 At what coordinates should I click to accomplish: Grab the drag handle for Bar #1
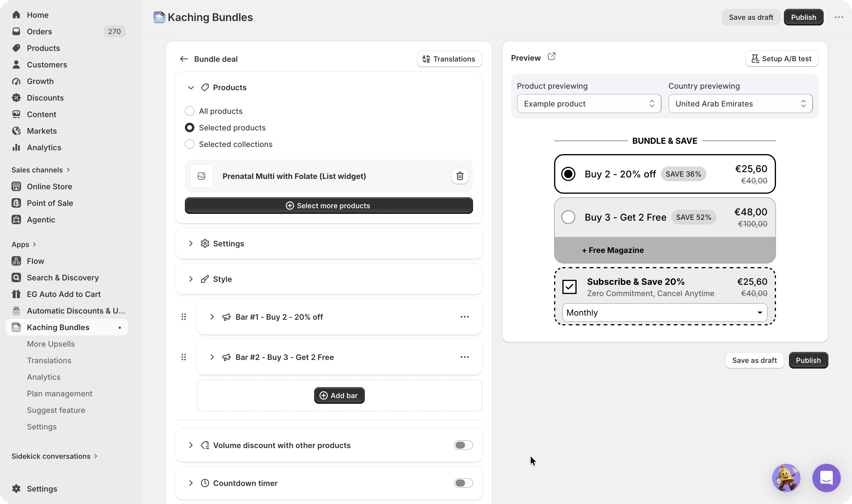pos(184,317)
